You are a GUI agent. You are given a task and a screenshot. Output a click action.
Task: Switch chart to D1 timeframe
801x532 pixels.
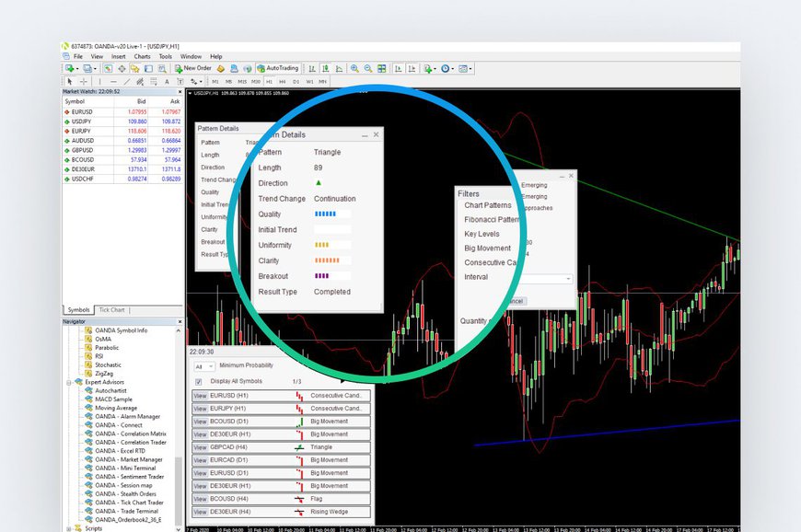(296, 81)
